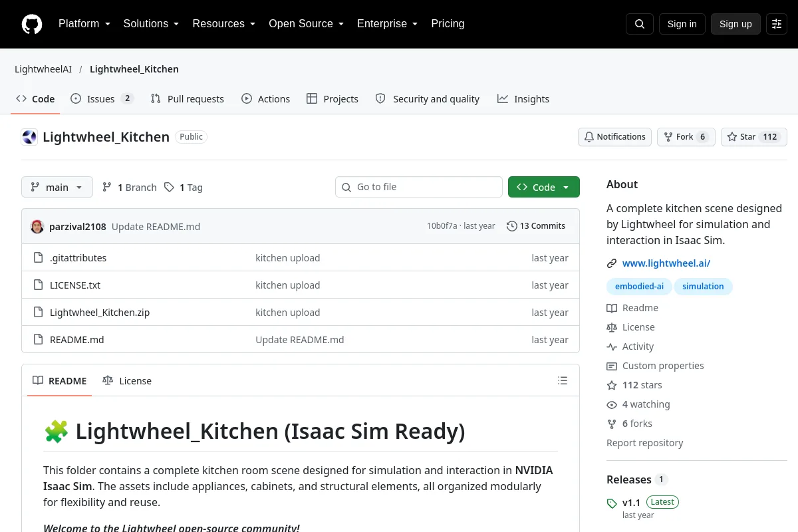Click parzival2108's avatar image

37,226
